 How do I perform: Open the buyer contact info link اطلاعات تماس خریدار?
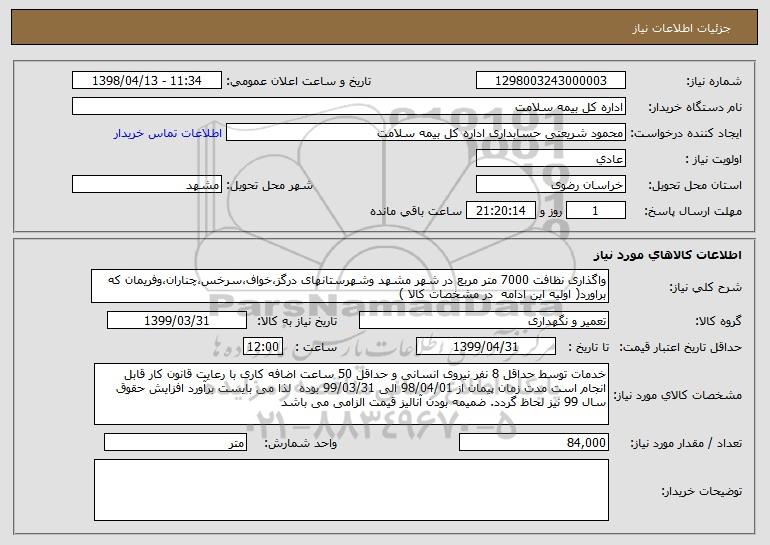click(168, 134)
